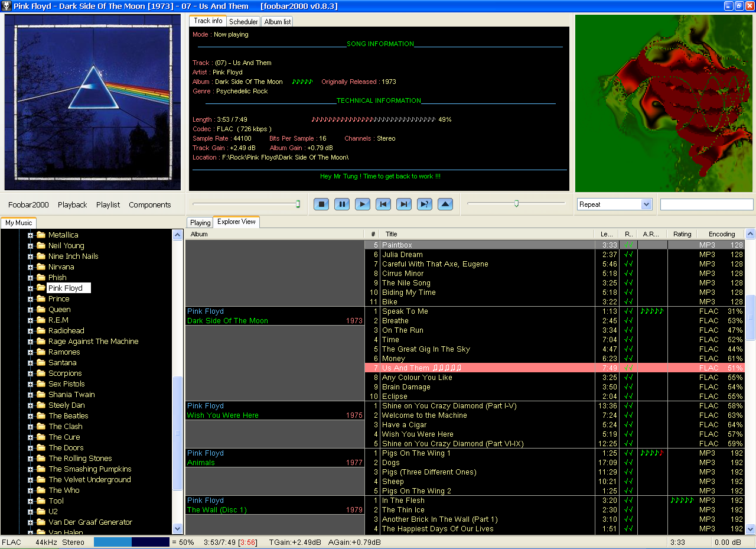This screenshot has width=756, height=549.
Task: Expand the Sex Pistols node
Action: pyautogui.click(x=30, y=384)
